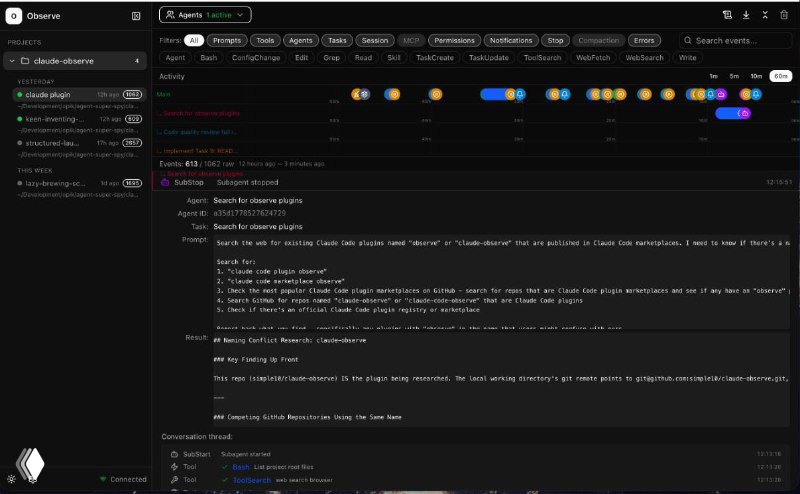This screenshot has width=800, height=494.
Task: Filter by TaskCreate tool
Action: point(435,58)
